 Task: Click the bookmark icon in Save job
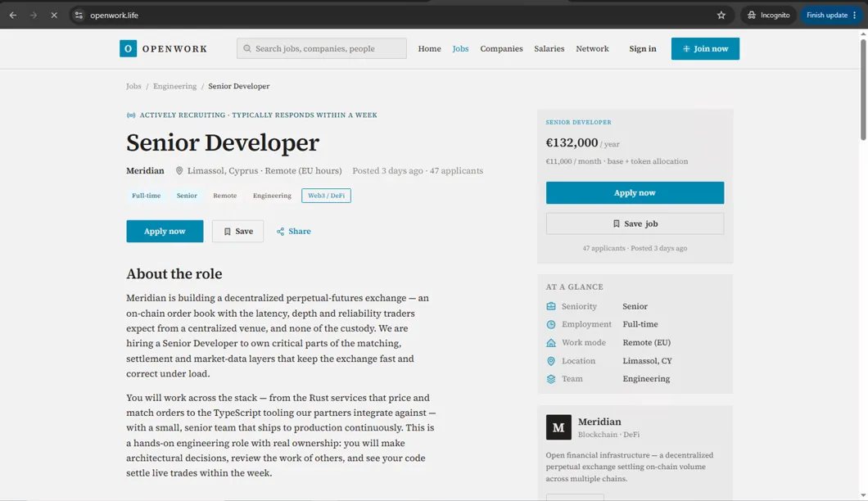coord(616,223)
